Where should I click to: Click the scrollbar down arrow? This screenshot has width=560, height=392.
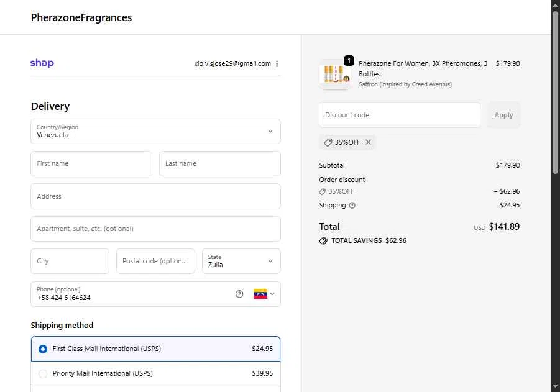tap(556, 386)
